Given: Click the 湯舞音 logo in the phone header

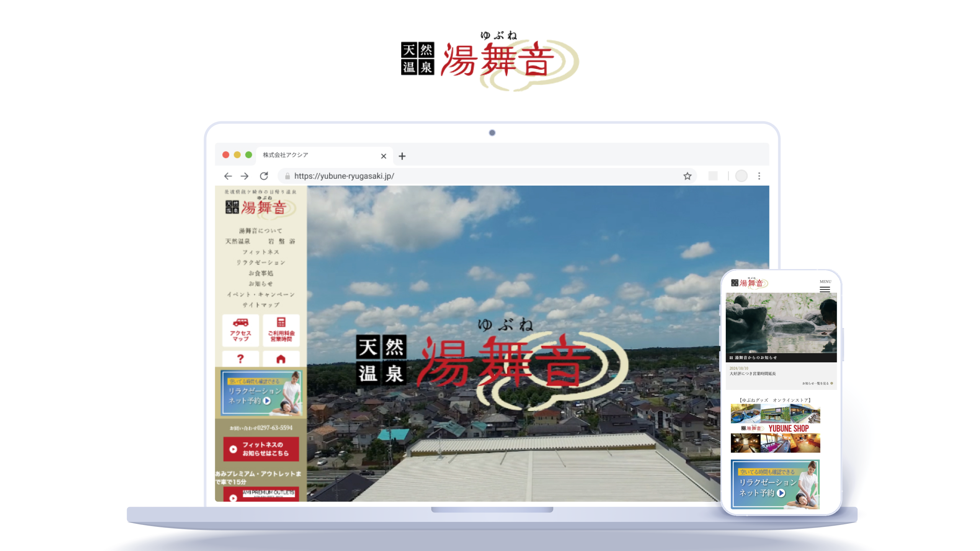Looking at the screenshot, I should click(x=749, y=283).
